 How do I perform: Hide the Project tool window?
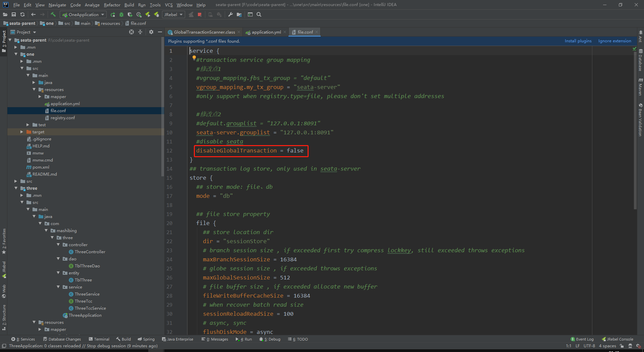[x=160, y=32]
